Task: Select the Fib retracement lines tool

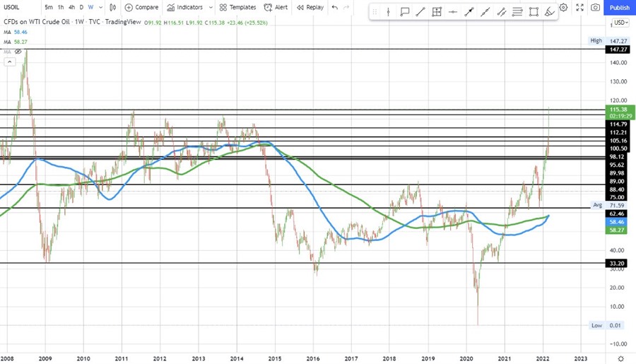Action: [517, 12]
